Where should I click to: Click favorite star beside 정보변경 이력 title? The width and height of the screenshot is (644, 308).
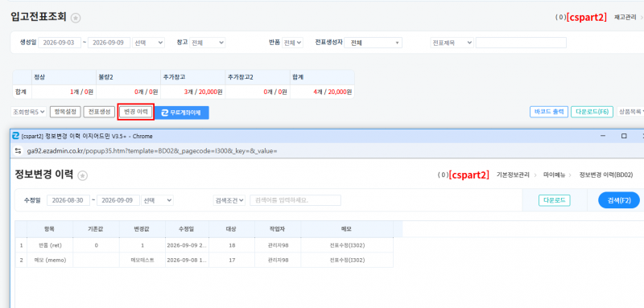coord(83,175)
